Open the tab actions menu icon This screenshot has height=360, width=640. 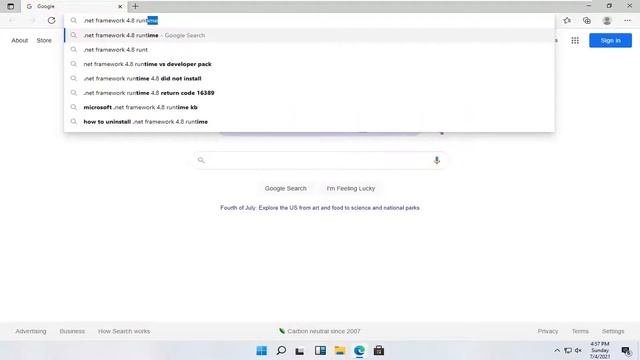(11, 6)
